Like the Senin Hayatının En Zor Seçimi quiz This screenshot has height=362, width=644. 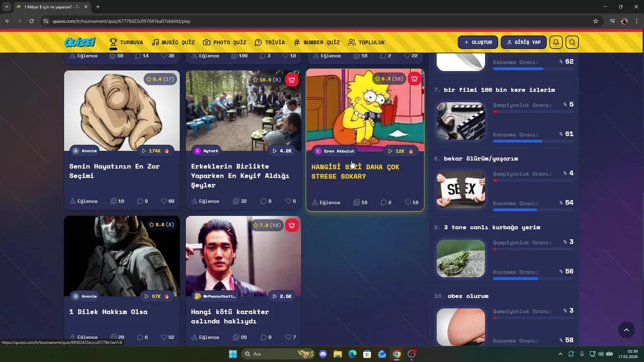tap(168, 201)
